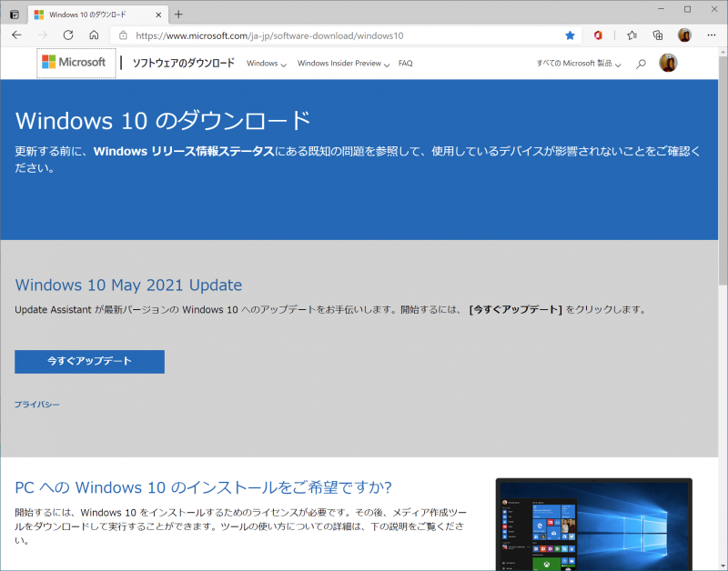The width and height of the screenshot is (728, 571).
Task: Click the Microsoft logo
Action: tap(74, 62)
